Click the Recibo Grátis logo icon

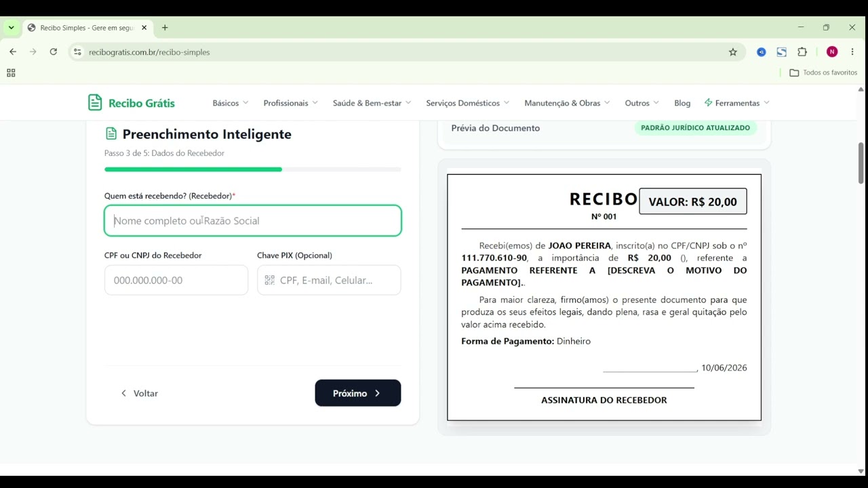pos(95,102)
